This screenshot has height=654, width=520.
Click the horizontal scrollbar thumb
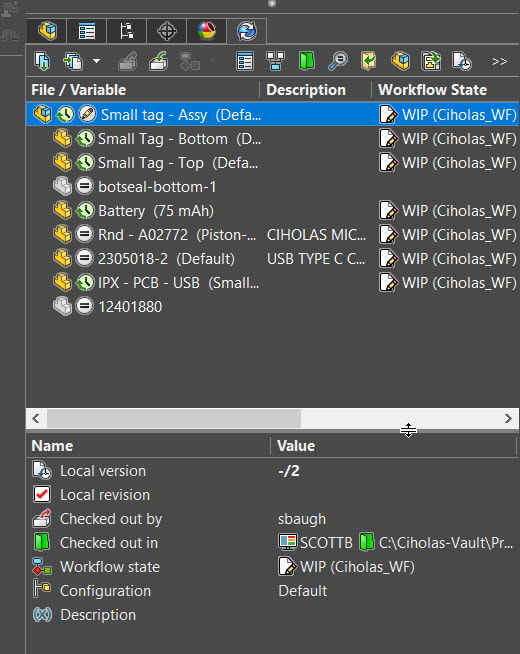[x=174, y=418]
